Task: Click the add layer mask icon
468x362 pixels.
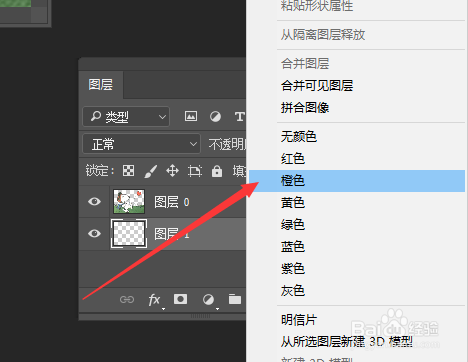Action: point(180,299)
